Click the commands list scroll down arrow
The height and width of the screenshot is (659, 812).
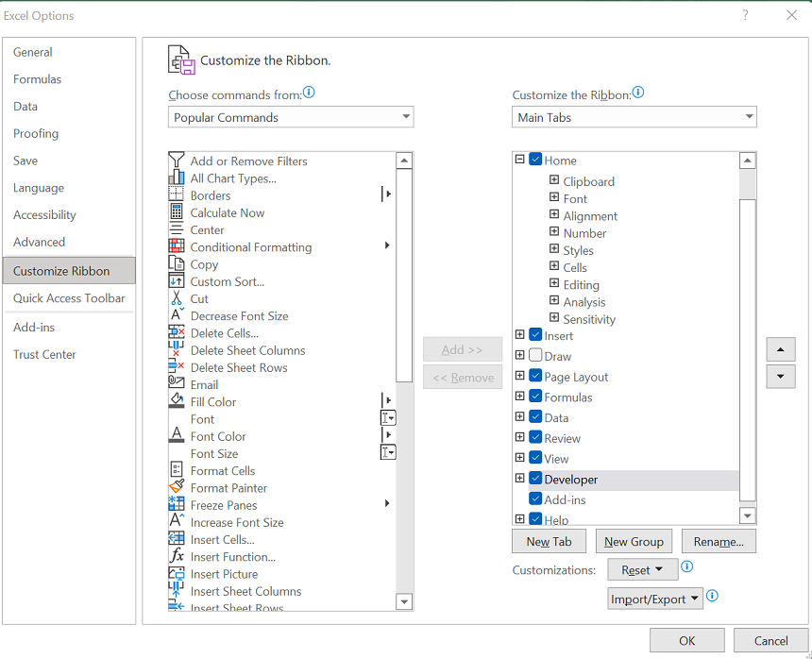(x=404, y=601)
